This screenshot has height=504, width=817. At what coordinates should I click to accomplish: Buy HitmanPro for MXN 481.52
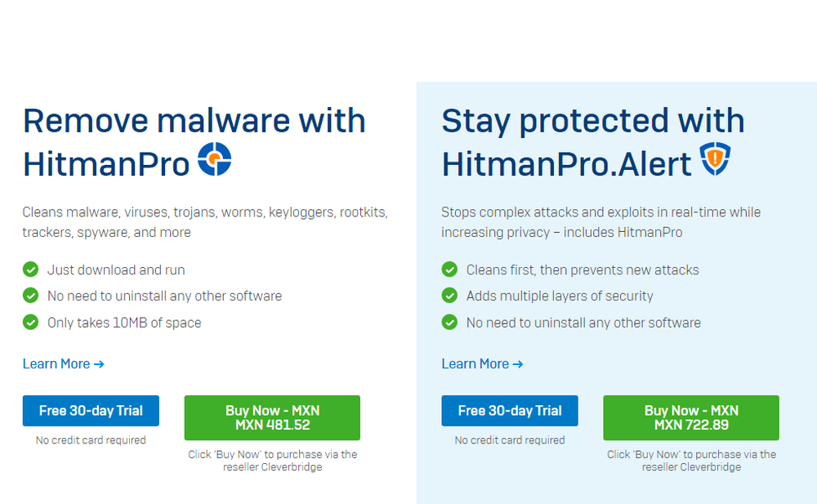(272, 417)
